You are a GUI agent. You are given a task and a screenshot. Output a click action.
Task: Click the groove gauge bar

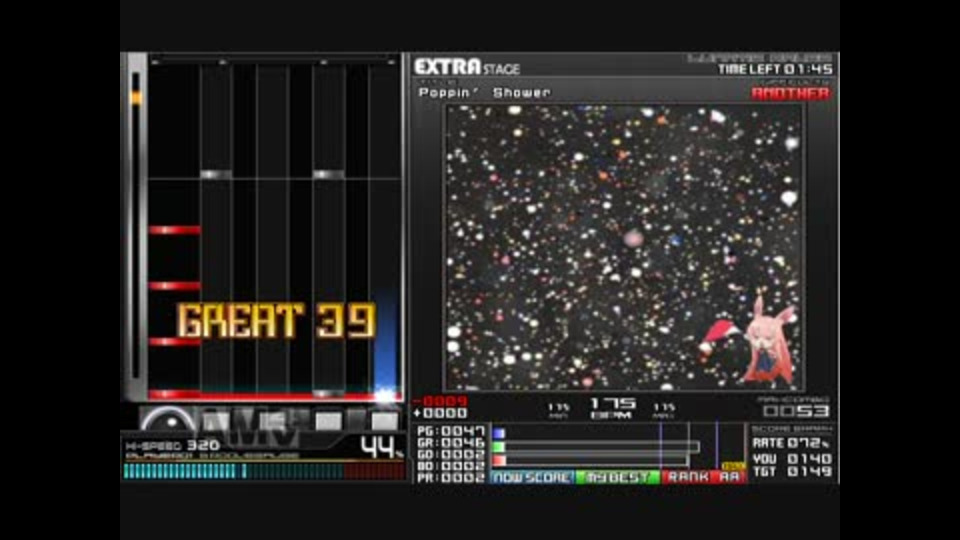click(x=263, y=471)
